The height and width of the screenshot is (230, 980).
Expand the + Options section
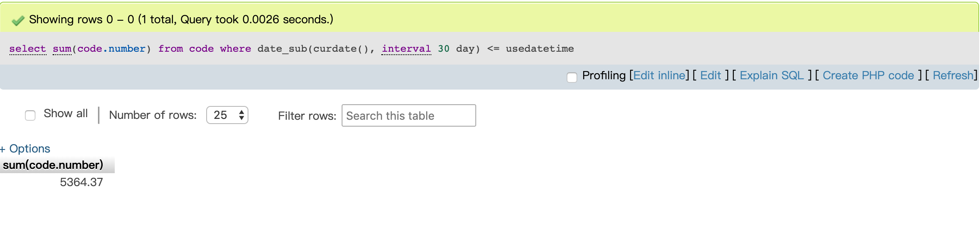click(25, 149)
